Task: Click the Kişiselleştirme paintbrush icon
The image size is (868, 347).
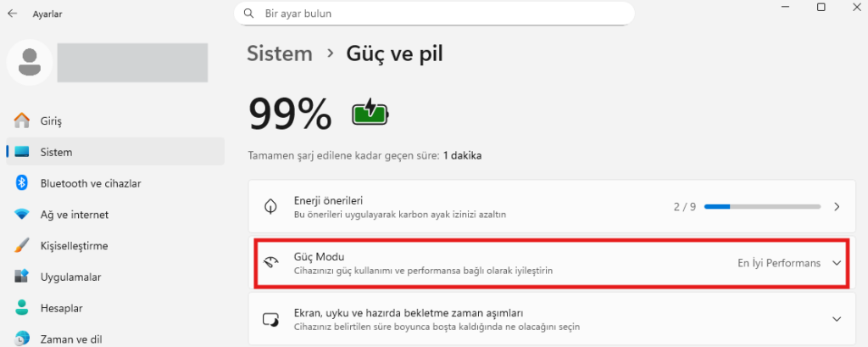Action: (x=22, y=246)
